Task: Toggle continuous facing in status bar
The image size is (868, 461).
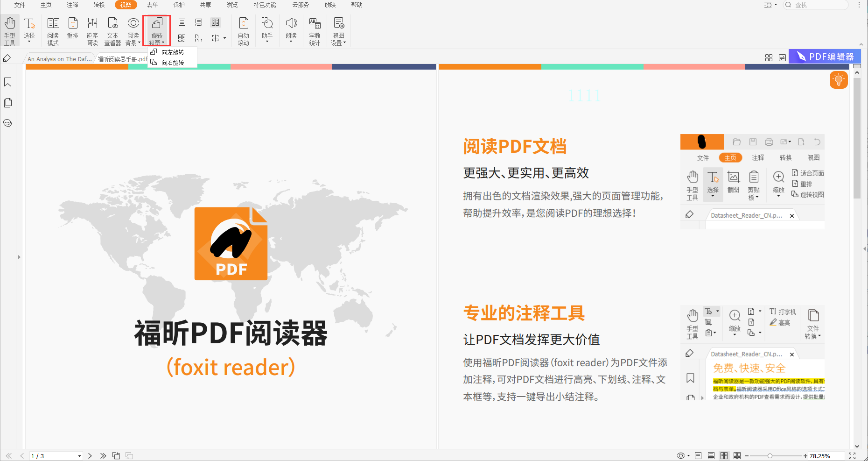Action: (x=737, y=456)
